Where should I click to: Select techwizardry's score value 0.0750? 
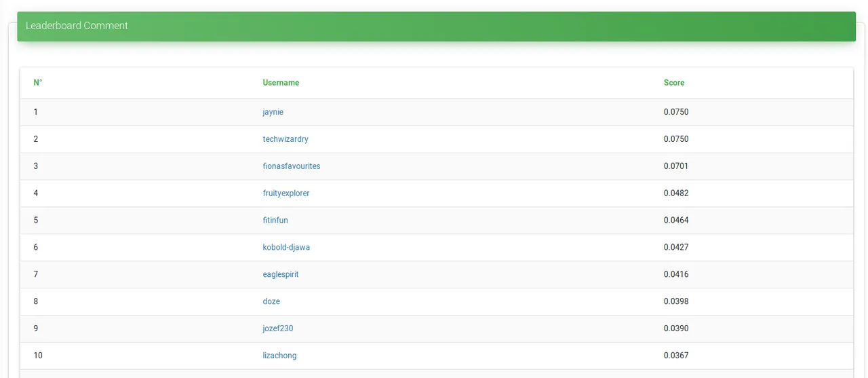click(x=676, y=139)
